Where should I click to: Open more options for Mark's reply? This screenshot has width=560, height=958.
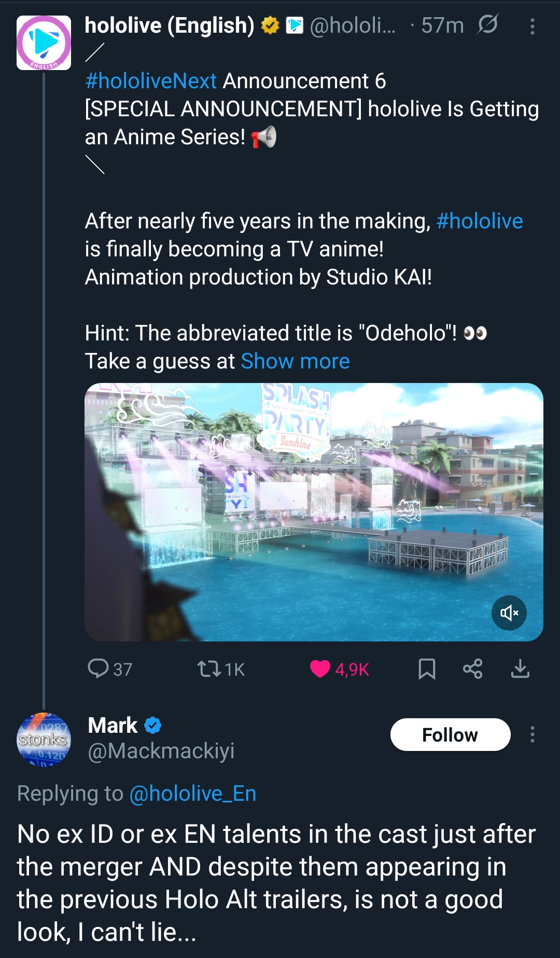click(x=532, y=734)
